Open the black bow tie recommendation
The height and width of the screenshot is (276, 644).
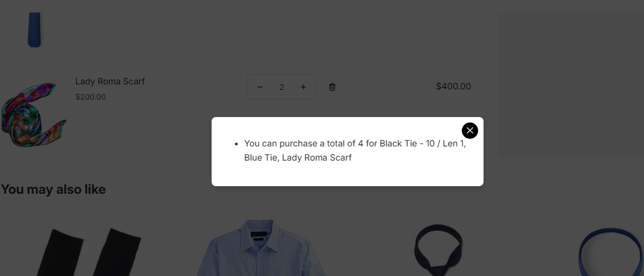[x=438, y=249]
